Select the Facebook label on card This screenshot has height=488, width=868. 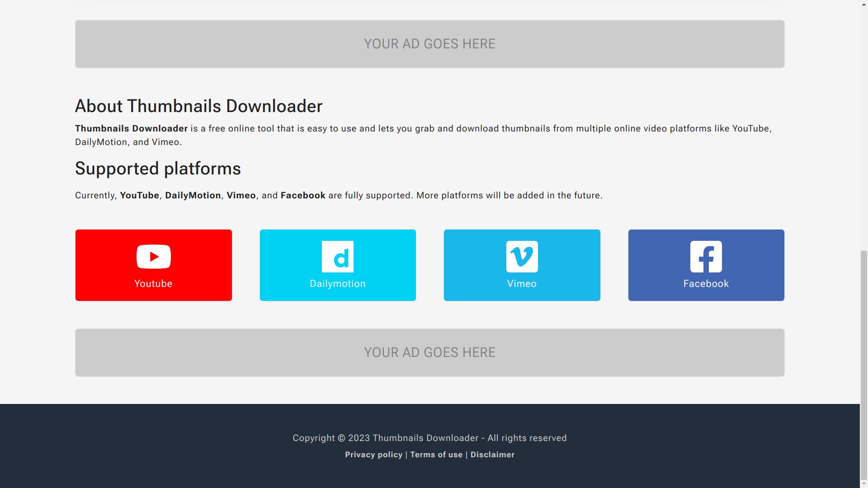pyautogui.click(x=706, y=284)
